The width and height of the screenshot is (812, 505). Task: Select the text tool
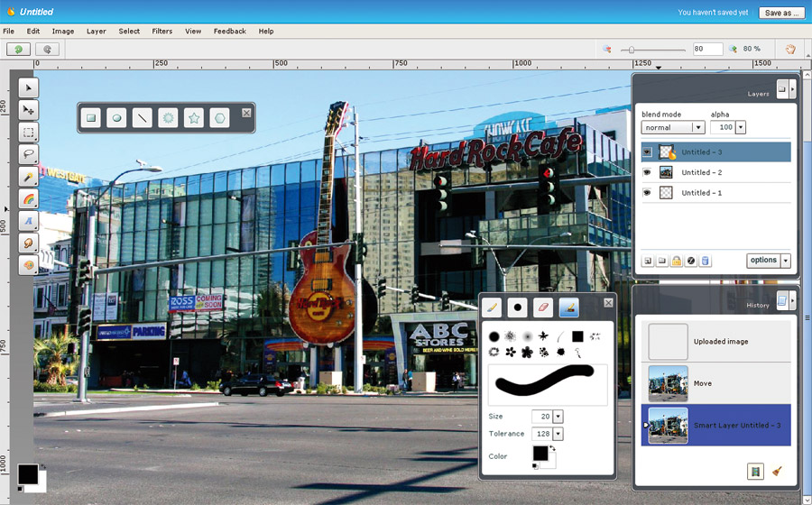pyautogui.click(x=29, y=221)
